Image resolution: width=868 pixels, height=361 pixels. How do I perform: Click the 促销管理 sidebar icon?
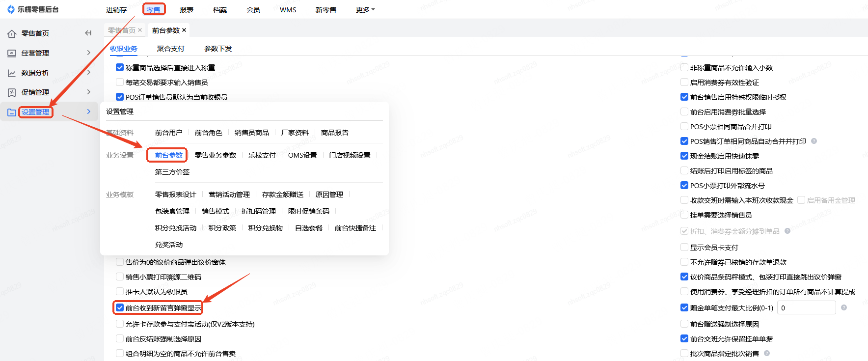click(12, 92)
